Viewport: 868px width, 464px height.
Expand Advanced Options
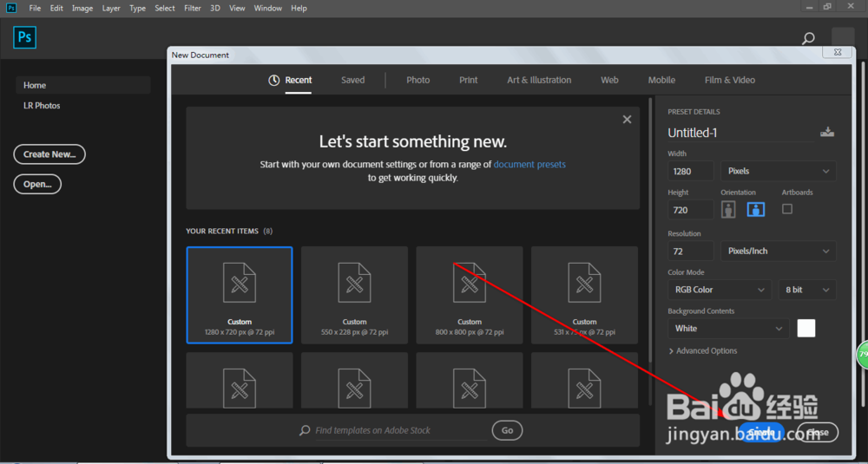tap(703, 350)
